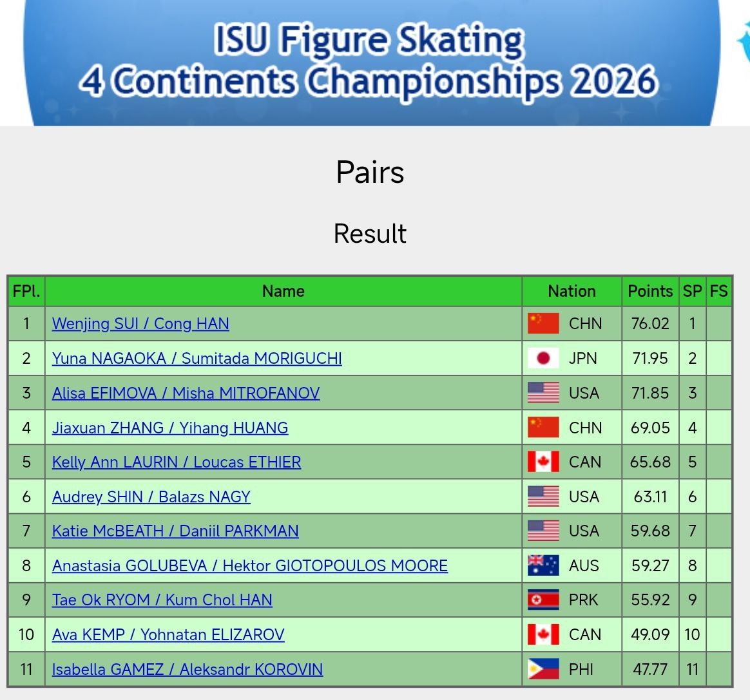Click Canada flag in fifth row
Screen dimensions: 750x700
[543, 462]
